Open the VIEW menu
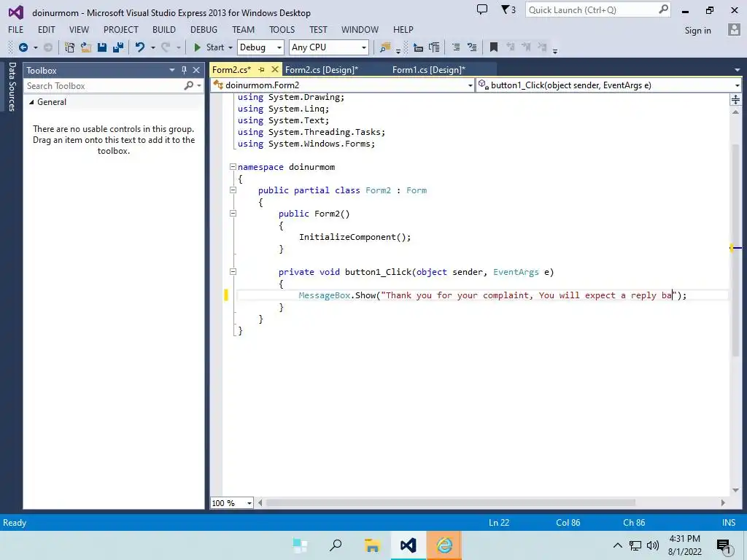Image resolution: width=747 pixels, height=560 pixels. (79, 29)
